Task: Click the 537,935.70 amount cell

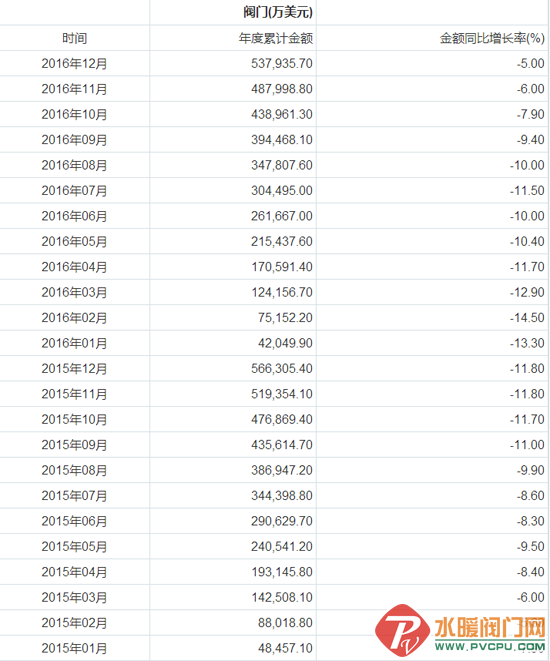Action: pos(282,64)
